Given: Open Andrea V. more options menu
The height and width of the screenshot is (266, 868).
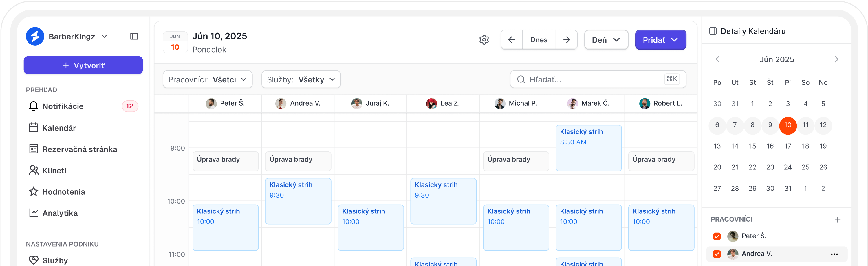Looking at the screenshot, I should tap(834, 254).
